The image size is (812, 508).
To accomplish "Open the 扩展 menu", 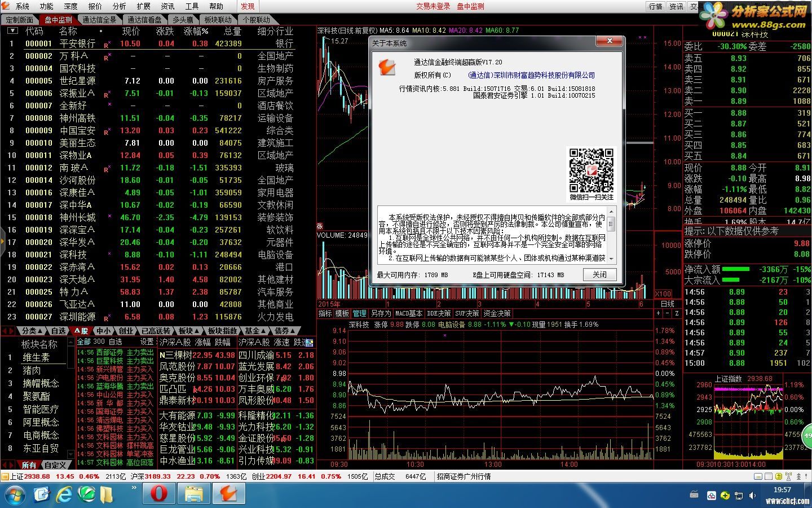I will (144, 6).
